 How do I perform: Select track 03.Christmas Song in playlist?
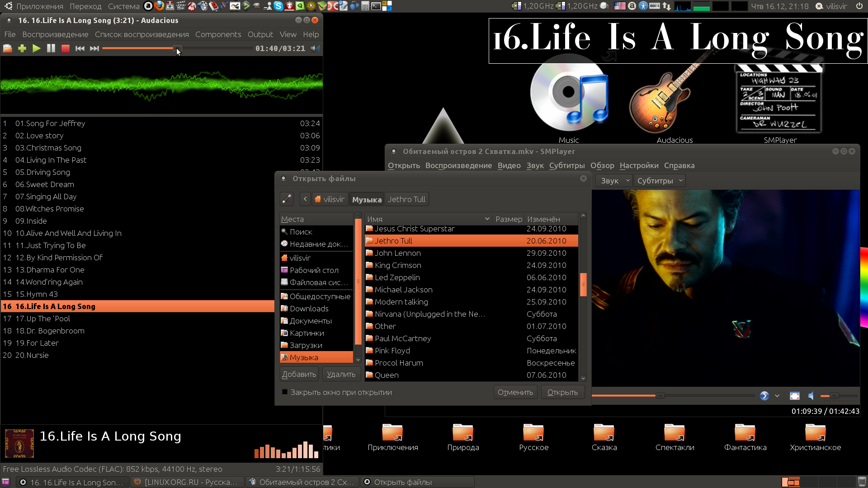pyautogui.click(x=161, y=148)
